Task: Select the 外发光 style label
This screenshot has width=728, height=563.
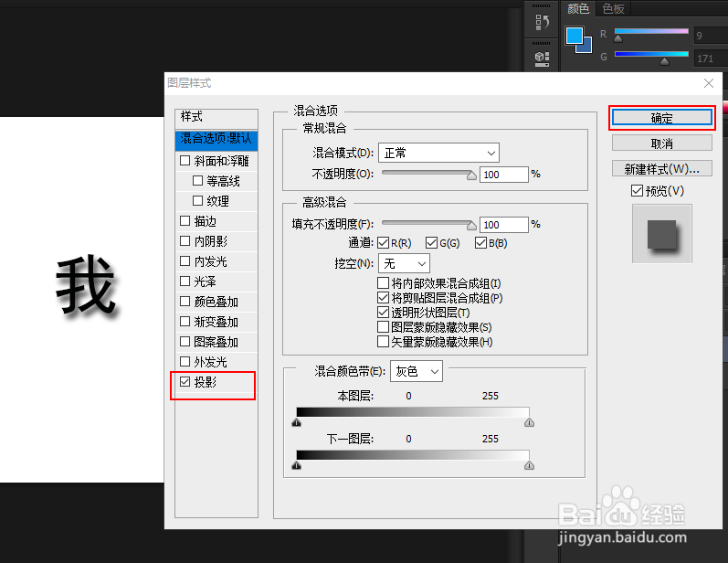Action: point(211,362)
